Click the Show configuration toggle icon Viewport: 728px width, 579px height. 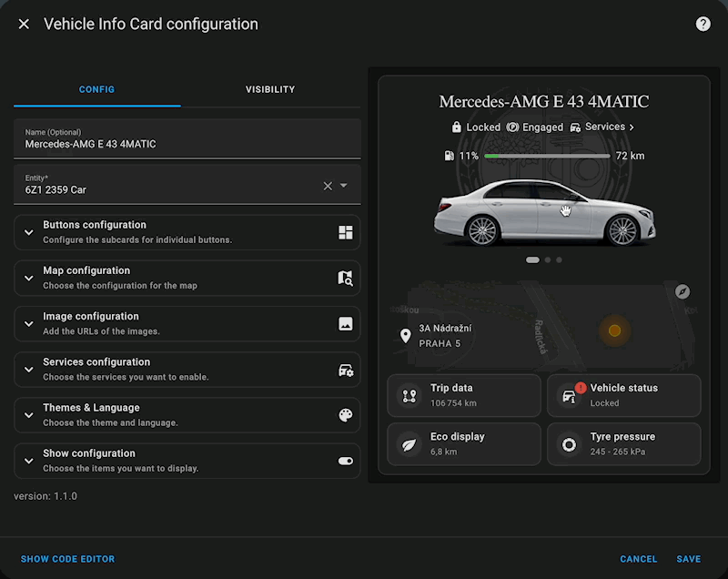tap(346, 461)
